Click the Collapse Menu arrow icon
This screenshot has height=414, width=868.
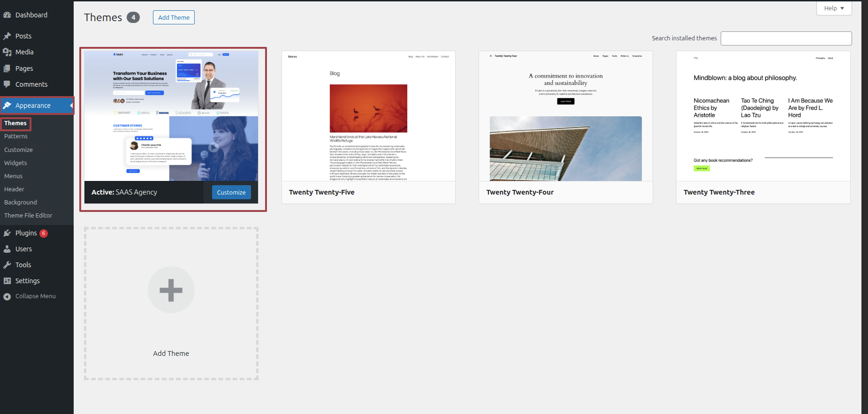7,296
